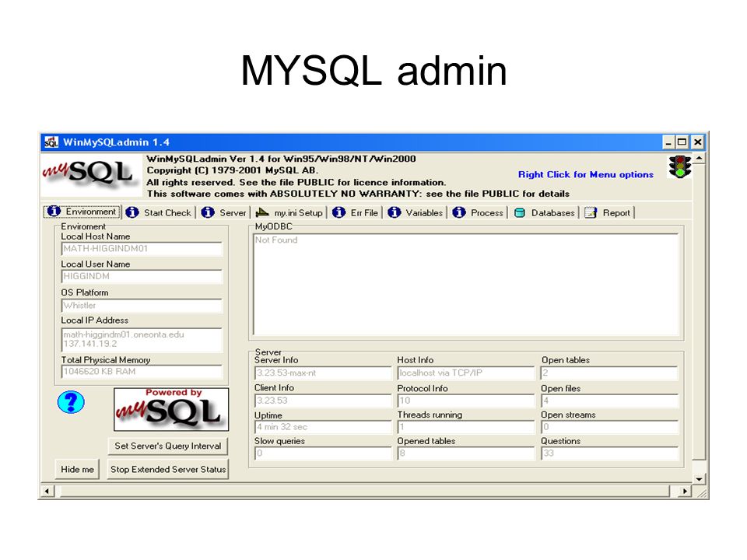This screenshot has width=747, height=560.
Task: Open the Variables tab
Action: point(416,213)
